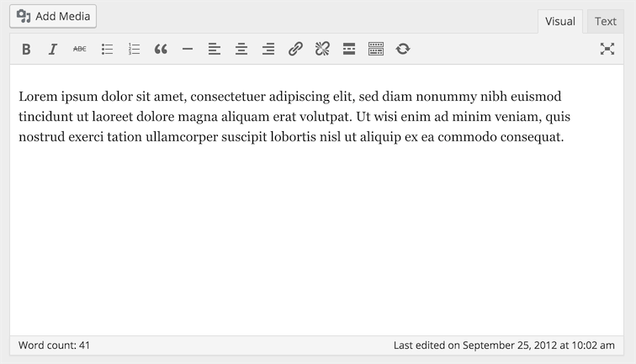Enter distraction-free fullscreen writing mode

(x=607, y=50)
